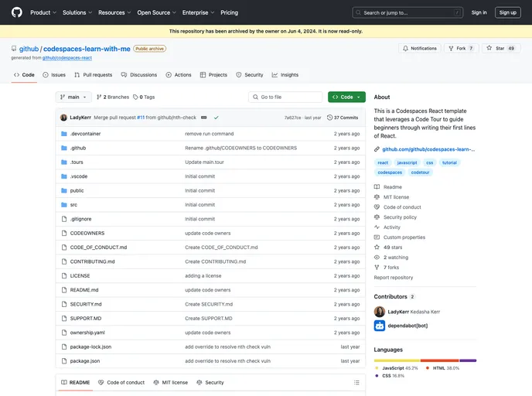Open the ownership.yaml file
This screenshot has height=396, width=532.
click(87, 333)
